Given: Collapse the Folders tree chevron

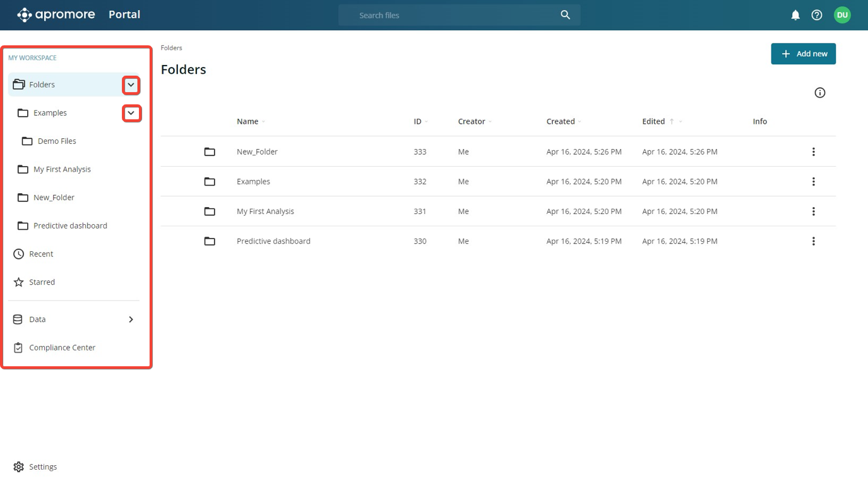Looking at the screenshot, I should click(x=131, y=85).
